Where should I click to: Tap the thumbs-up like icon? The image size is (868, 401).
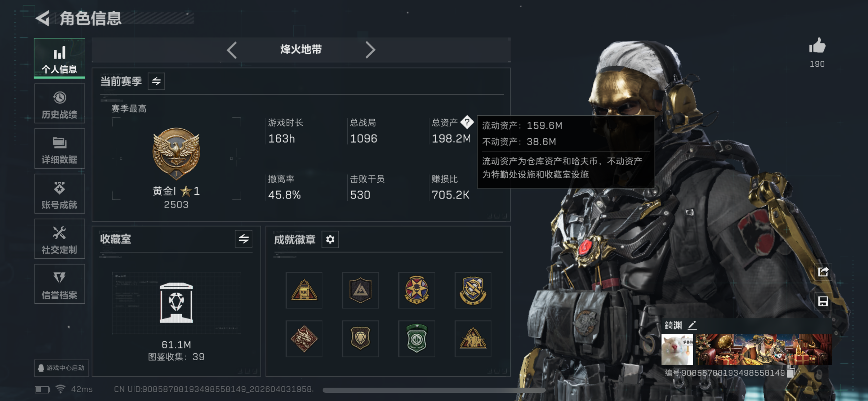[x=817, y=46]
